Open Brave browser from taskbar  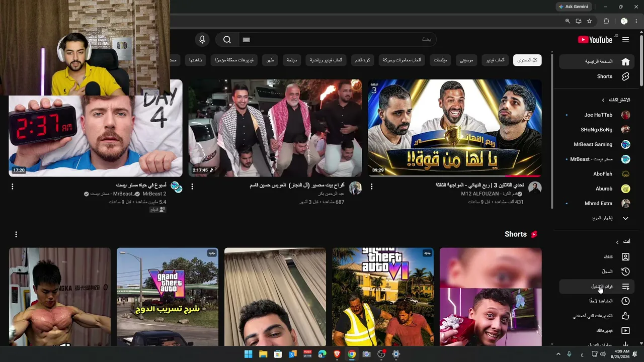pos(337,354)
